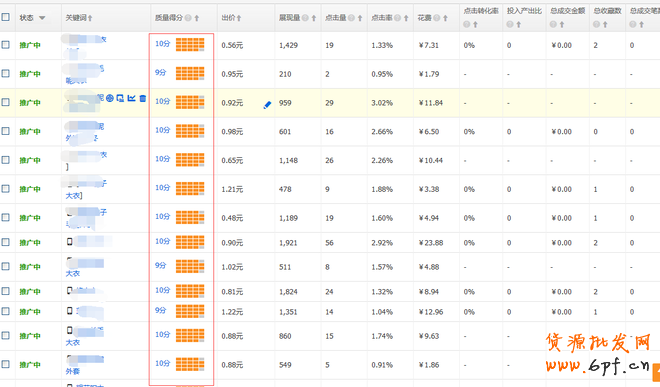660x387 pixels.
Task: Click the help icon next to 花费 header
Action: pos(437,18)
